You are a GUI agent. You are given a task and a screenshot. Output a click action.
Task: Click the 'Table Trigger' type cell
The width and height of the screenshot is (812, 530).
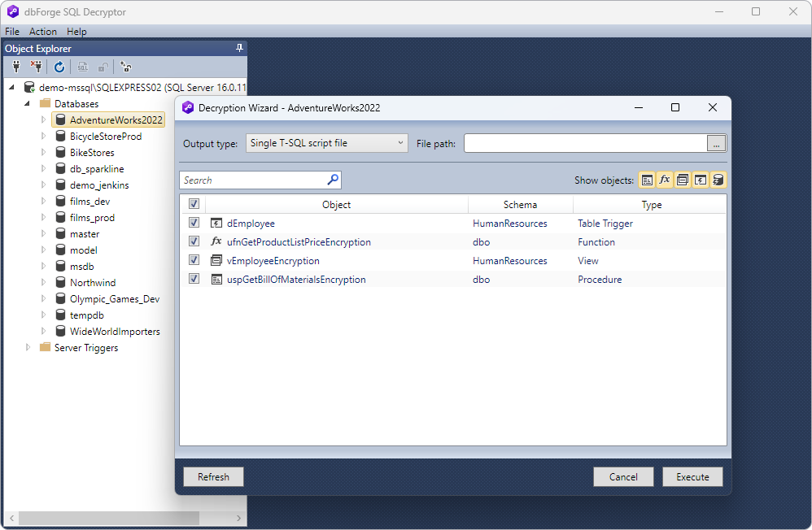click(x=605, y=223)
